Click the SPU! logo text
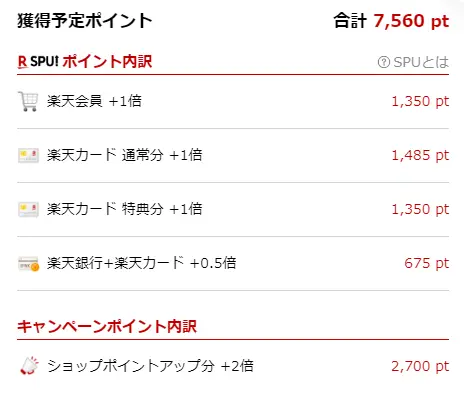The image size is (464, 393). 44,61
